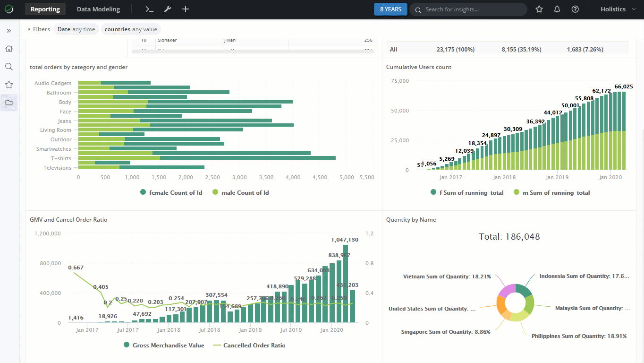Screen dimensions: 644x363
Task: Open the notifications bell
Action: (x=557, y=9)
